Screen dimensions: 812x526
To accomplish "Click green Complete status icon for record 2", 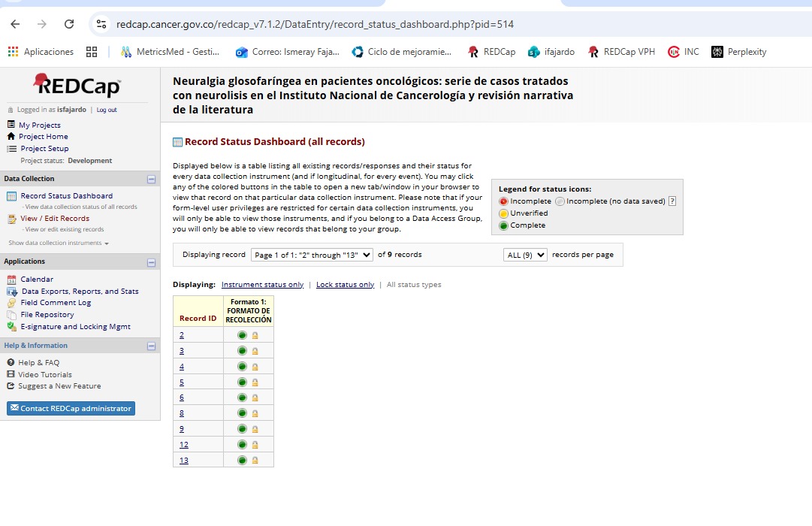I will tap(242, 335).
